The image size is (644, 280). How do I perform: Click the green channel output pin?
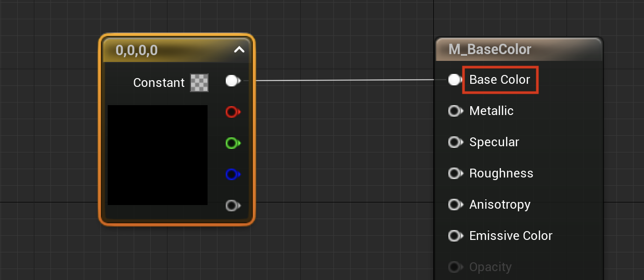(x=233, y=143)
